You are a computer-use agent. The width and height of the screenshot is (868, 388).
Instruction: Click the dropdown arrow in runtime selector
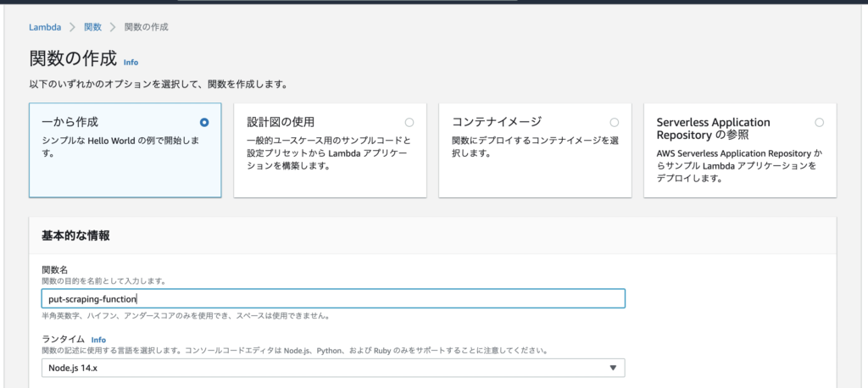[x=613, y=368]
